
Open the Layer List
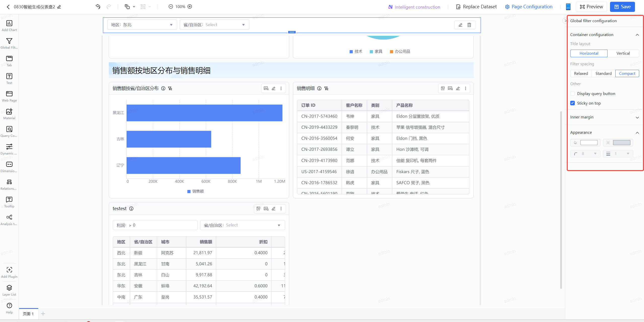[9, 290]
